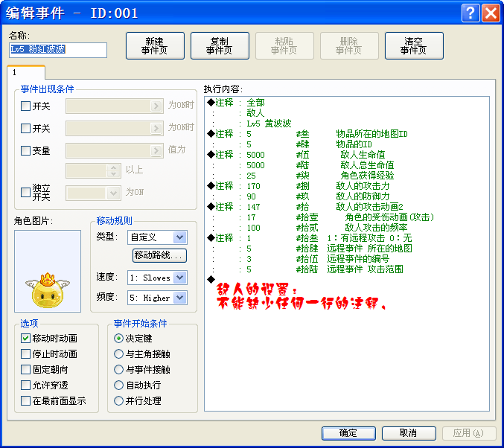This screenshot has height=448, width=504.
Task: Select the line 170 敌人的攻击力
Action: pyautogui.click(x=347, y=186)
